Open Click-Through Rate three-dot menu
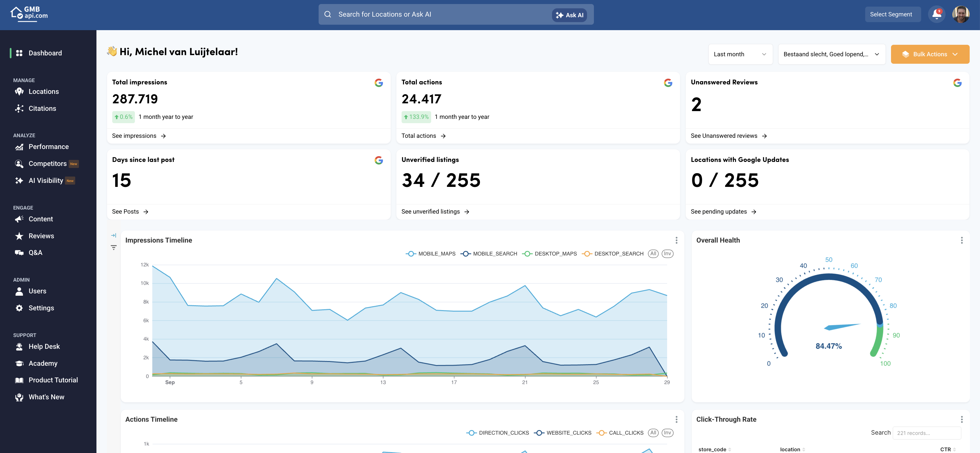 [961, 419]
